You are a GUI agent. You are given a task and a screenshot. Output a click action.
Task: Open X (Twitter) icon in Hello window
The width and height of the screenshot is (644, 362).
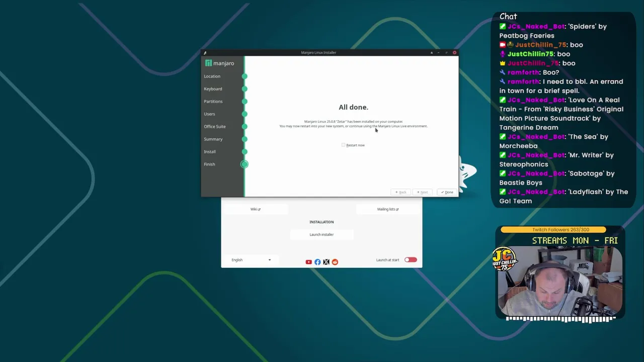(x=326, y=262)
